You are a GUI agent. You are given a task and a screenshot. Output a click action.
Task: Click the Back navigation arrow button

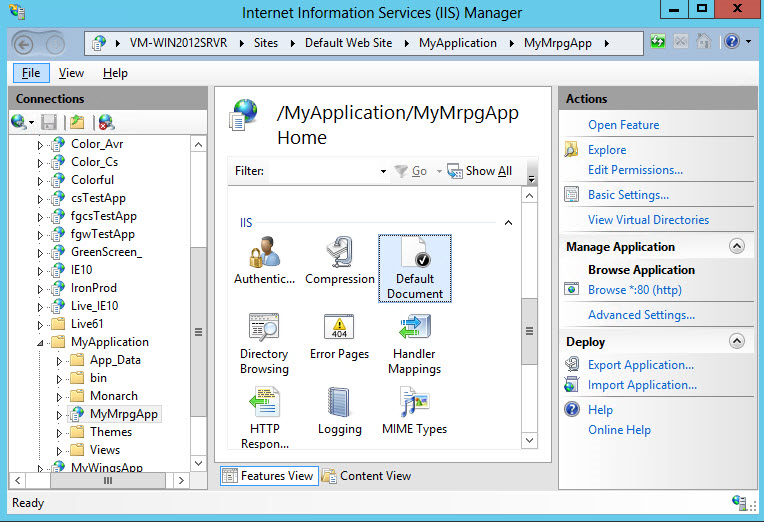click(23, 45)
